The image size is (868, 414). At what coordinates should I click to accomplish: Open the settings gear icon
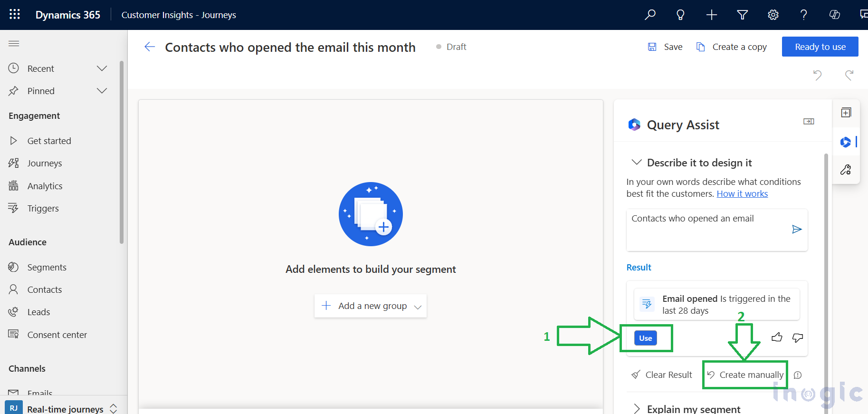[x=773, y=15]
